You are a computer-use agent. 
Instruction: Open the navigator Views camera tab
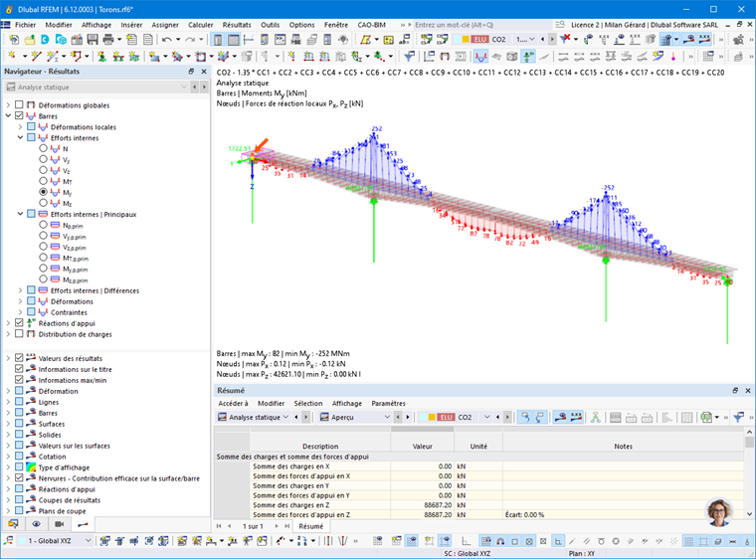[60, 524]
